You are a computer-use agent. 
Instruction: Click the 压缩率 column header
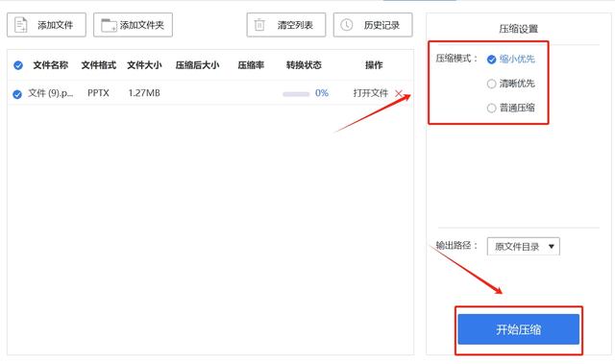(251, 65)
